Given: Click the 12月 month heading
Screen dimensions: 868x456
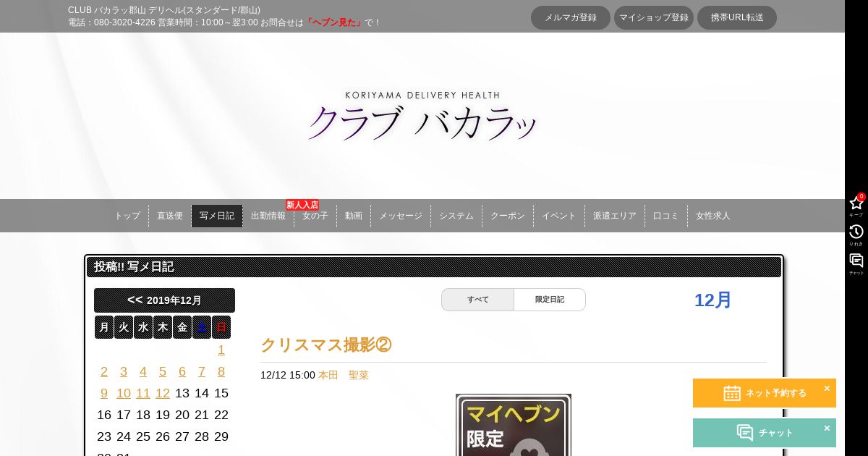Looking at the screenshot, I should 713,300.
